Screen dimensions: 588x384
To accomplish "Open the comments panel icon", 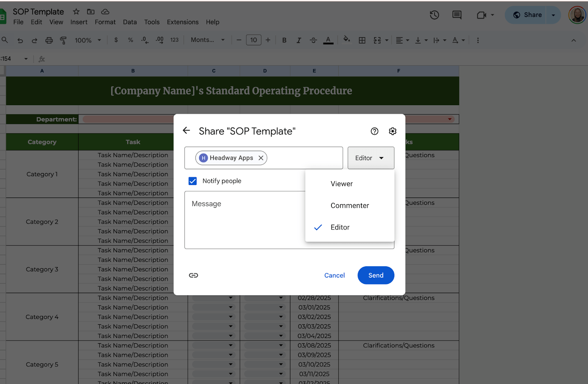I will (x=457, y=15).
